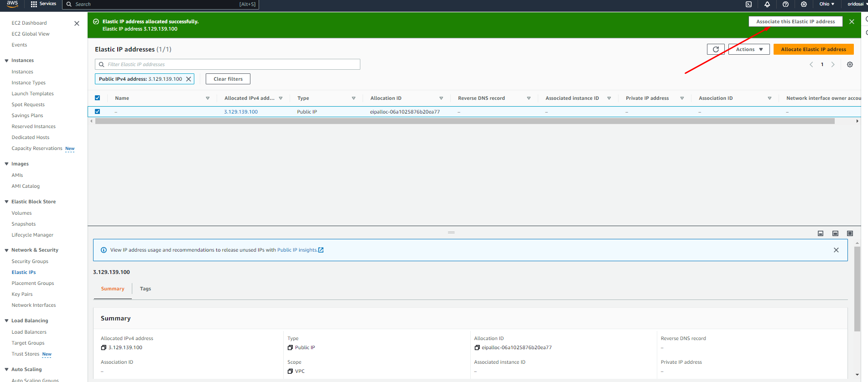Click the Clear filters button
The image size is (868, 382).
click(x=228, y=79)
